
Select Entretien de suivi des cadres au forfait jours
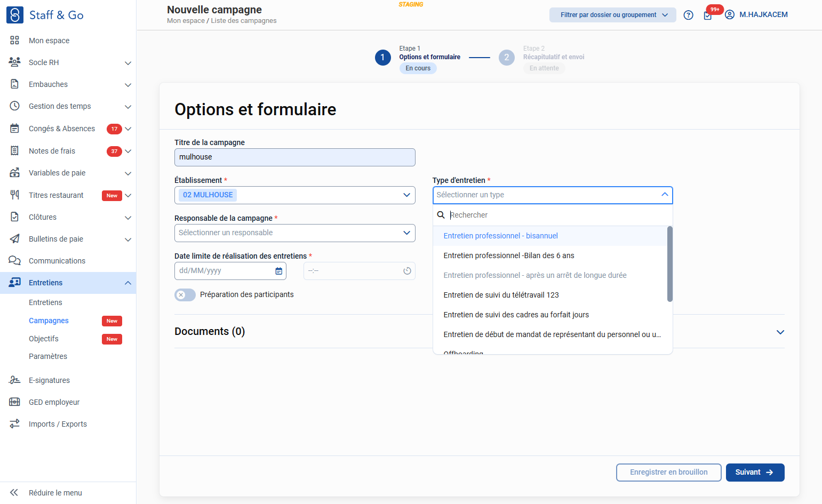[550, 315]
